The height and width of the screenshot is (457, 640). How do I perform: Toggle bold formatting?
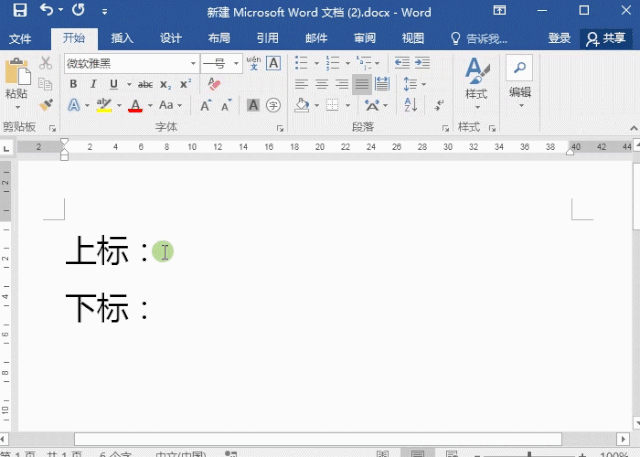click(73, 84)
